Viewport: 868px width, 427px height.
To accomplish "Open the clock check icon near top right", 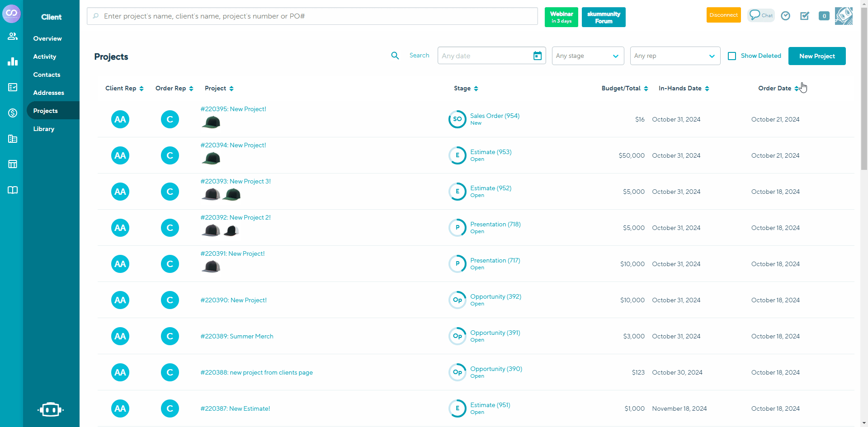I will point(785,15).
